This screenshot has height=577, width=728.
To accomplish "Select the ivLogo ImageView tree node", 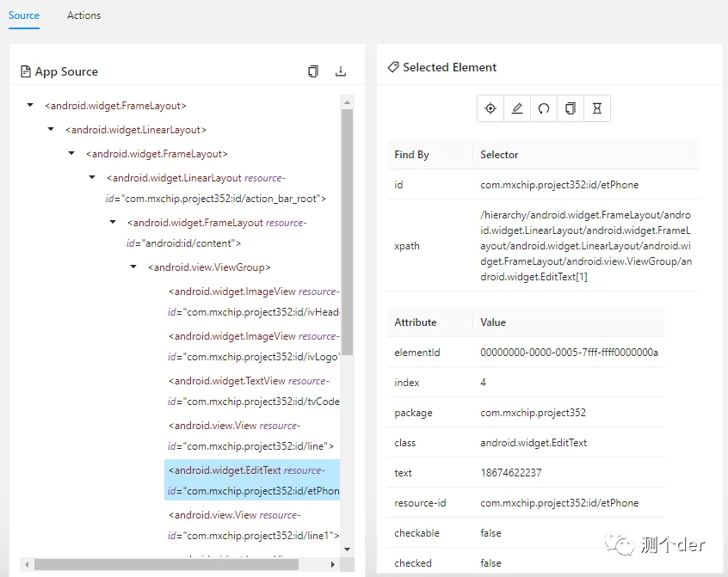I will point(253,347).
